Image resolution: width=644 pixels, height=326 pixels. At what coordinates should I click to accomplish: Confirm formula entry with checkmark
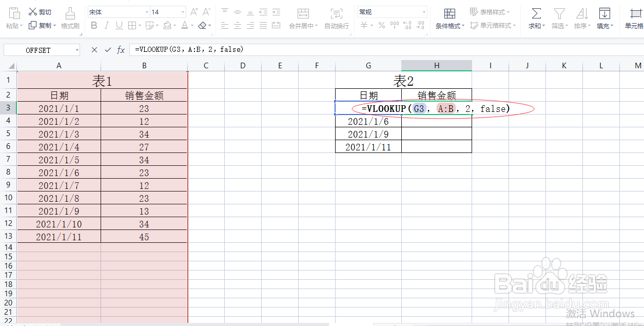[x=108, y=50]
